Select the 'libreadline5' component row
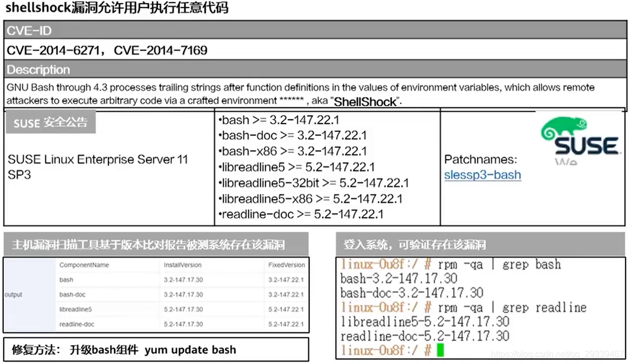This screenshot has height=364, width=629. click(x=182, y=310)
